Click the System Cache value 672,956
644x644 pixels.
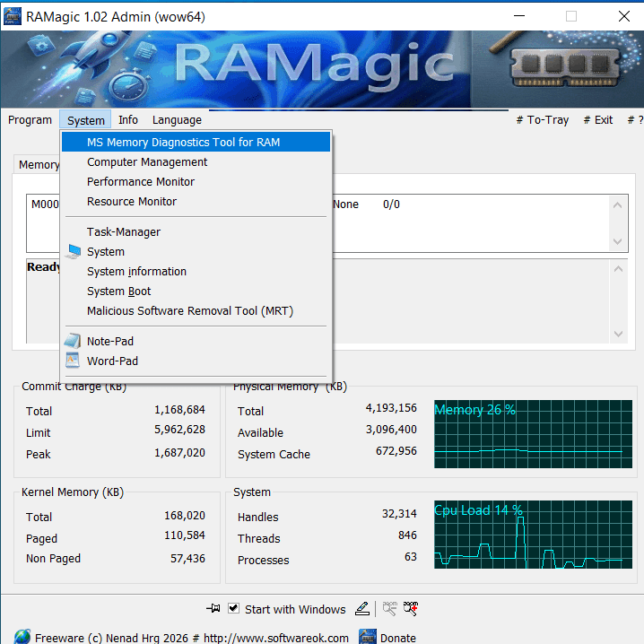pyautogui.click(x=396, y=451)
